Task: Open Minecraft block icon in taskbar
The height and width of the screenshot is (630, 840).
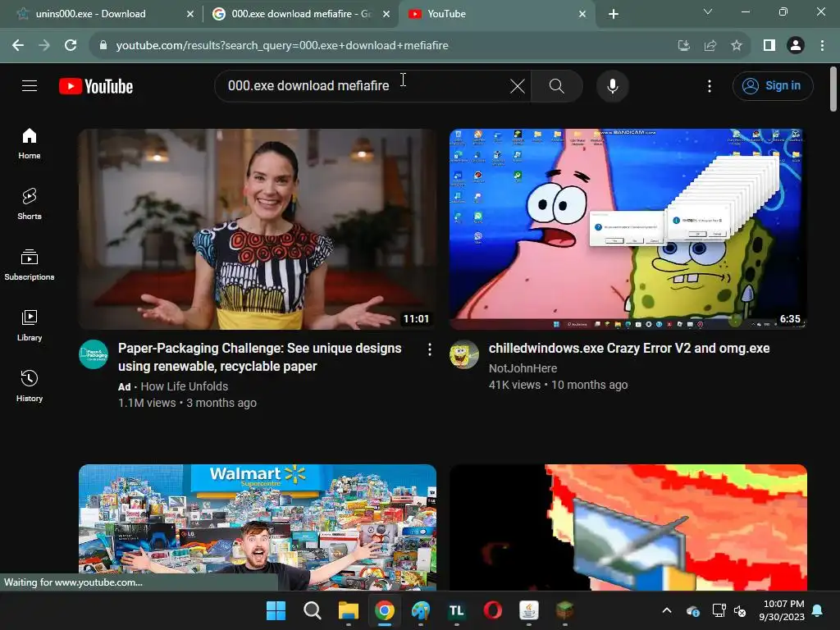Action: [564, 610]
